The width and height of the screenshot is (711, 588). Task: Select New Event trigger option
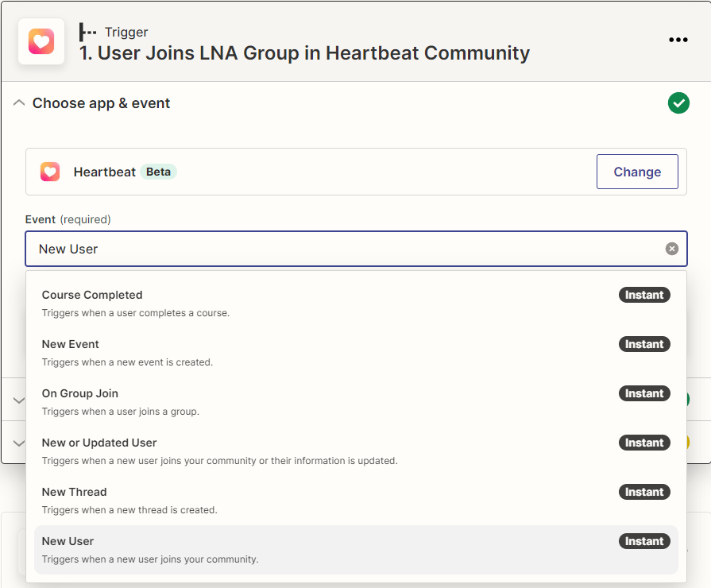point(71,344)
